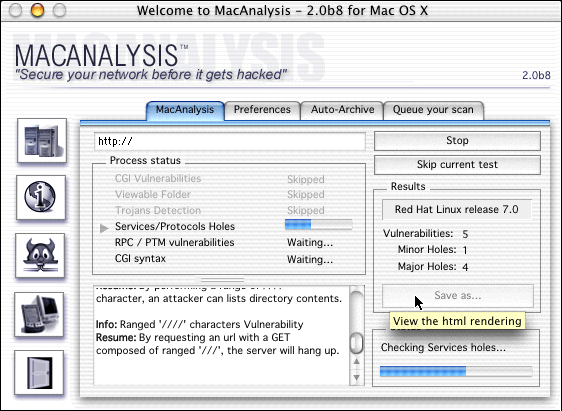Click the Checking Services holes progress bar

(x=456, y=371)
